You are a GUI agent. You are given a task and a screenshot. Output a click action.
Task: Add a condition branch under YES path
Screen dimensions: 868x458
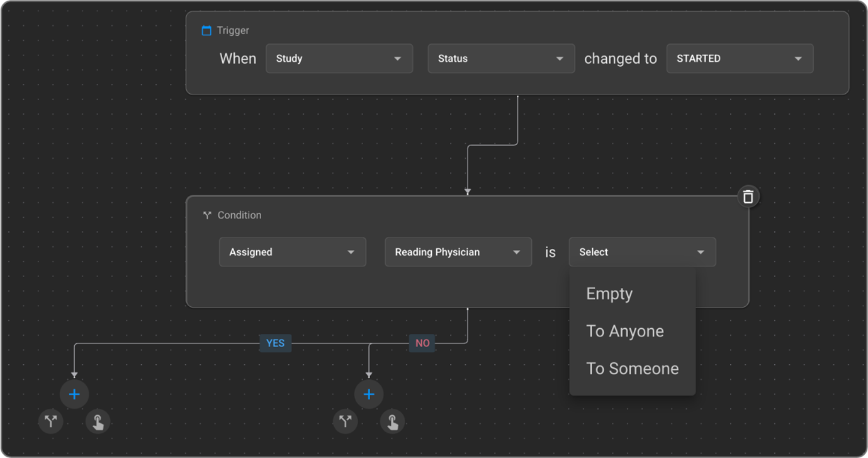pos(51,421)
